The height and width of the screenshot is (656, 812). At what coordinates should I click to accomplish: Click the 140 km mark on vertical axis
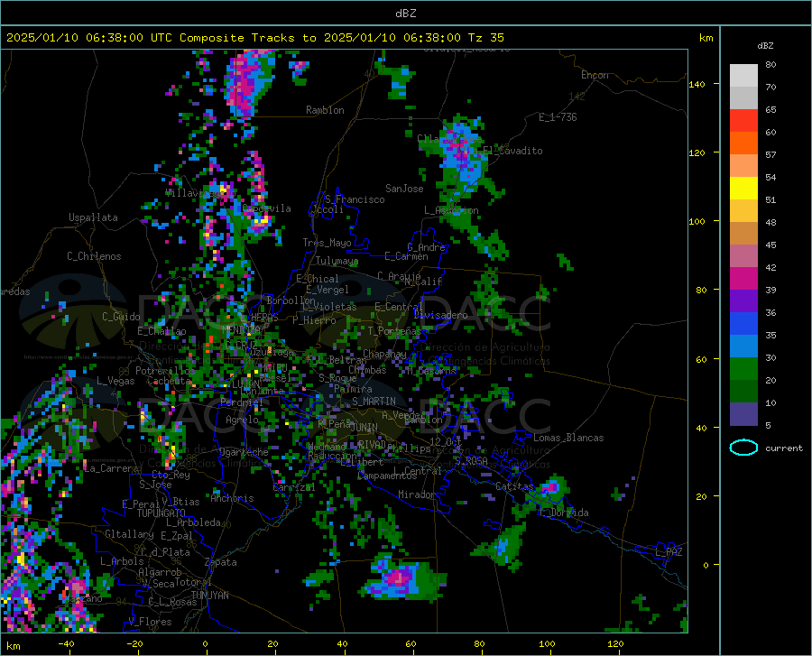coord(697,85)
